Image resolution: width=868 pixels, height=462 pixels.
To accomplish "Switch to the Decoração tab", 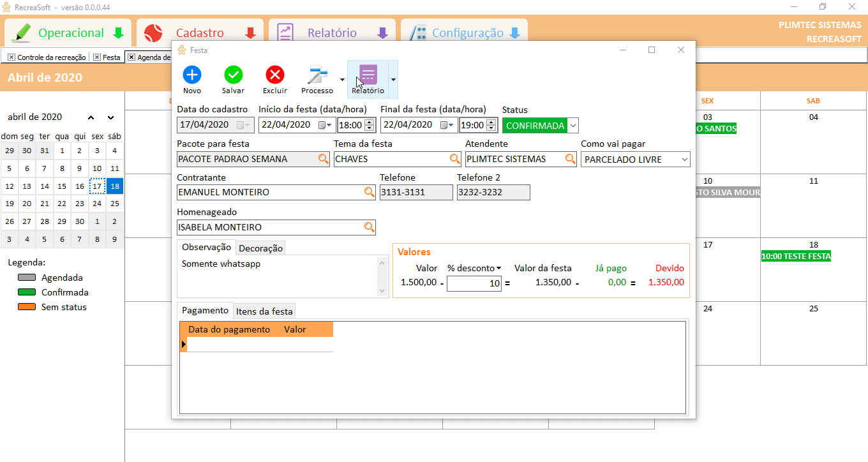I will pos(260,248).
